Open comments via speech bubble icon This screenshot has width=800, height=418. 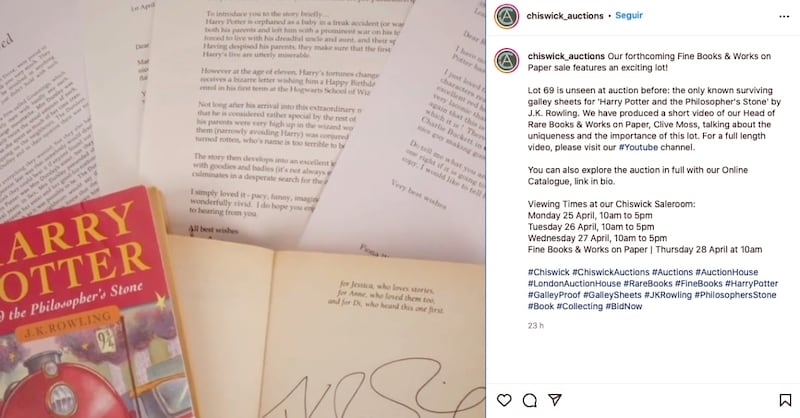coord(530,400)
